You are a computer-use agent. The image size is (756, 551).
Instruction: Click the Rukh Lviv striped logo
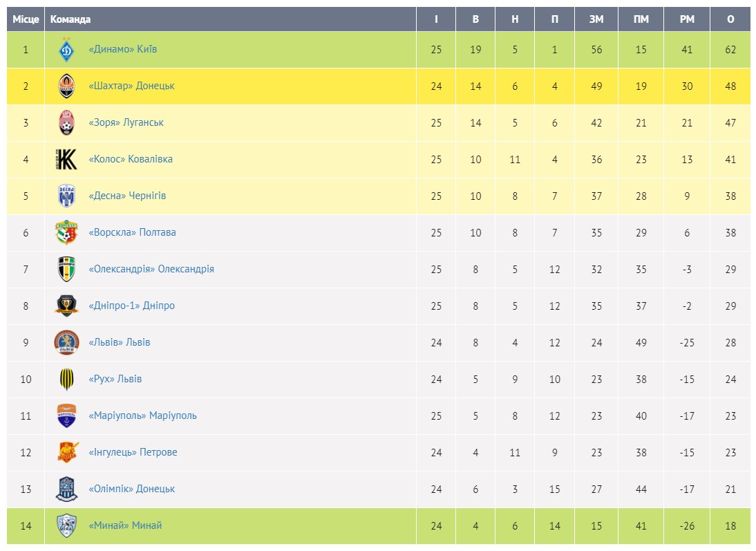click(67, 380)
